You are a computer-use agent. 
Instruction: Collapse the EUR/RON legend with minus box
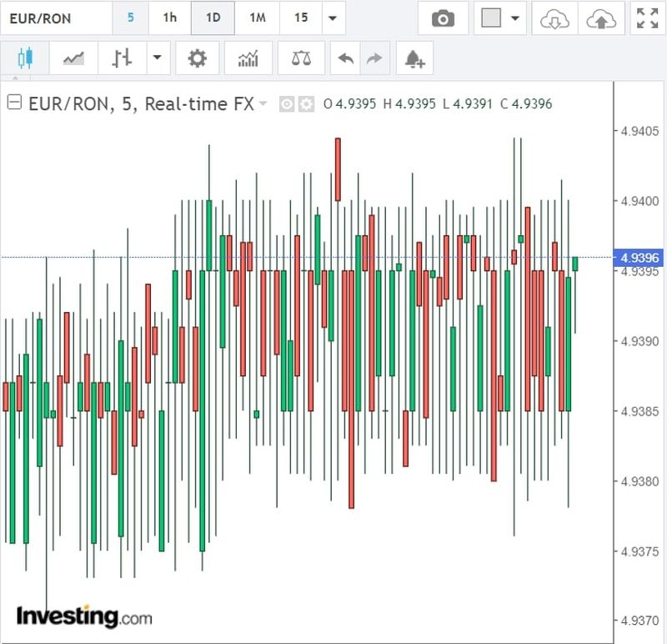[14, 103]
